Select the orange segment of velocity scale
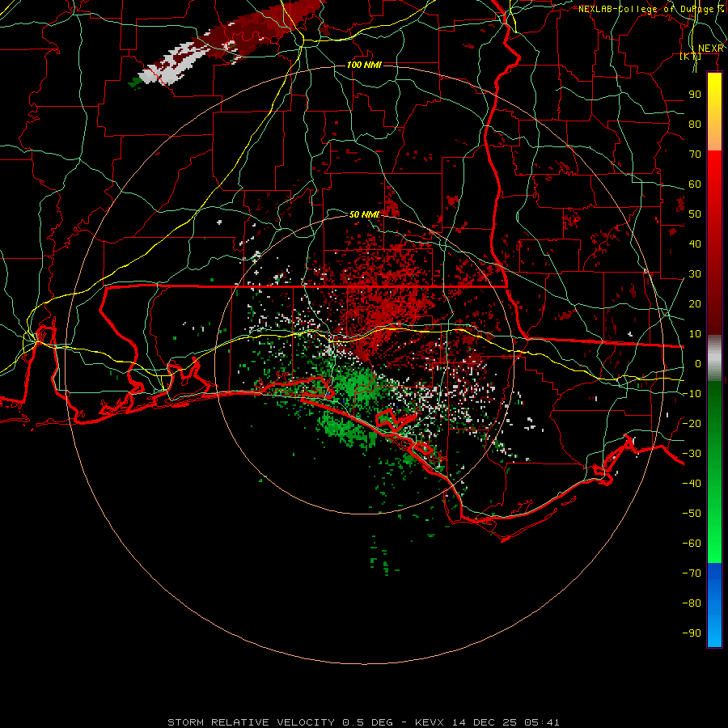Image resolution: width=728 pixels, height=728 pixels. [714, 136]
